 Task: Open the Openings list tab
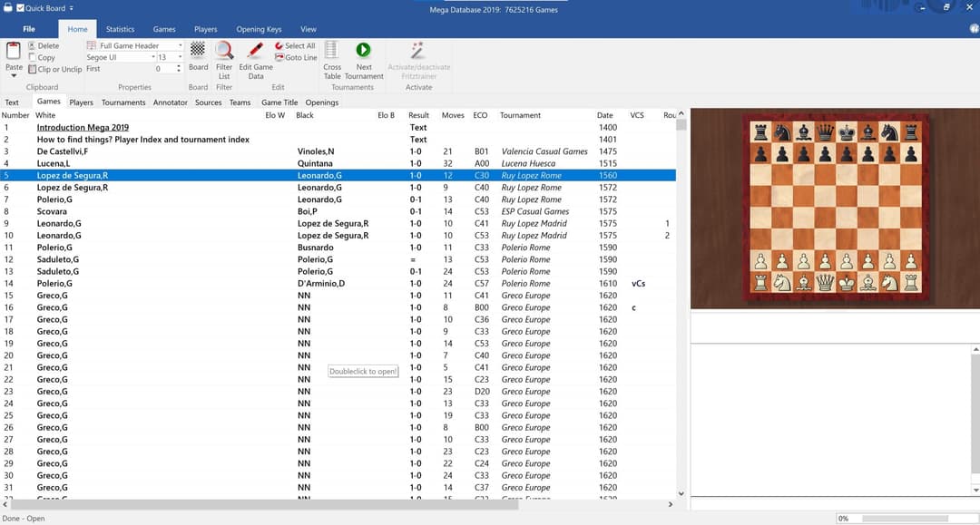point(322,102)
